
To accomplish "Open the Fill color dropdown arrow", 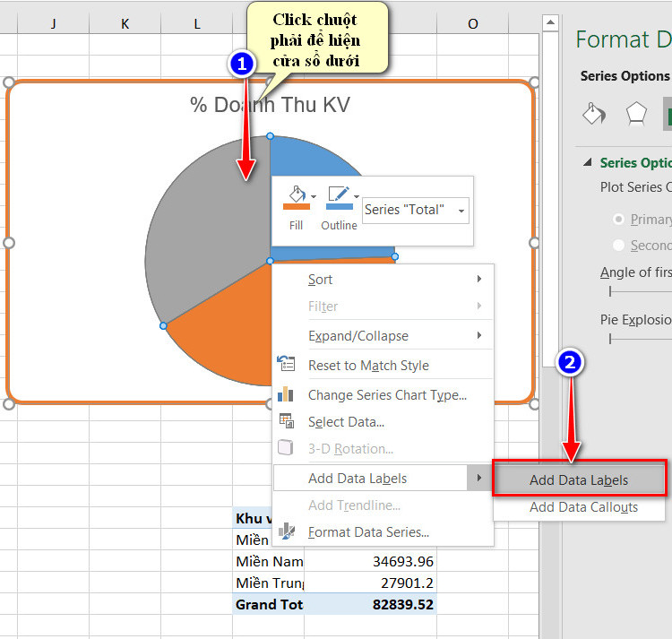I will click(x=314, y=196).
